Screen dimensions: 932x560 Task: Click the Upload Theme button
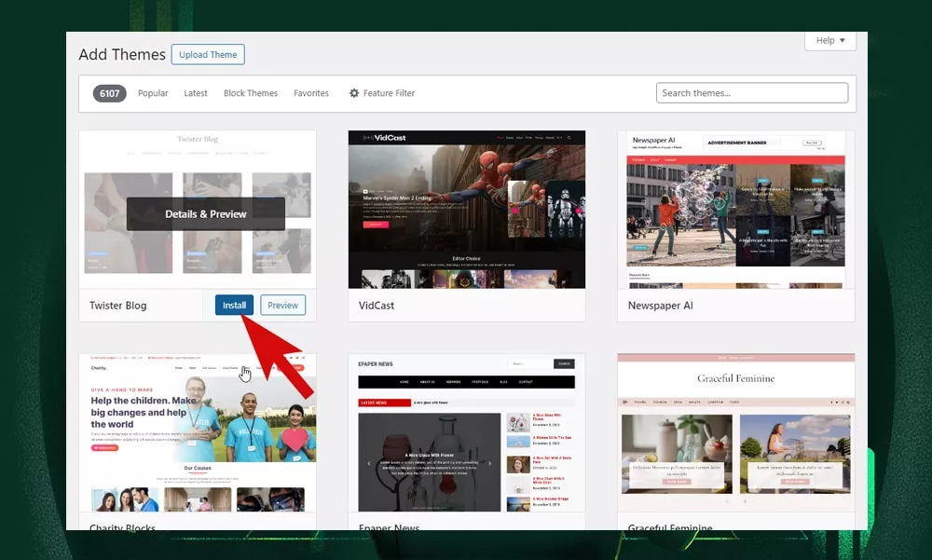[208, 55]
